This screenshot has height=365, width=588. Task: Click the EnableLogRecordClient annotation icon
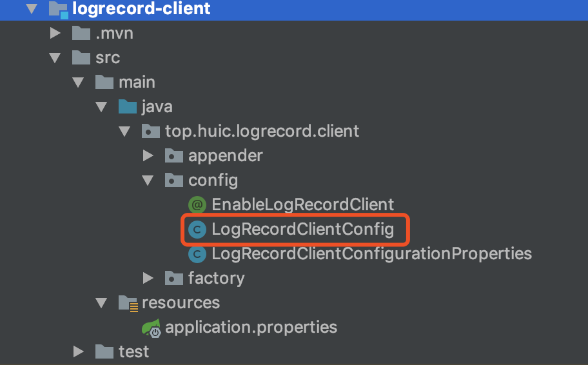point(197,205)
